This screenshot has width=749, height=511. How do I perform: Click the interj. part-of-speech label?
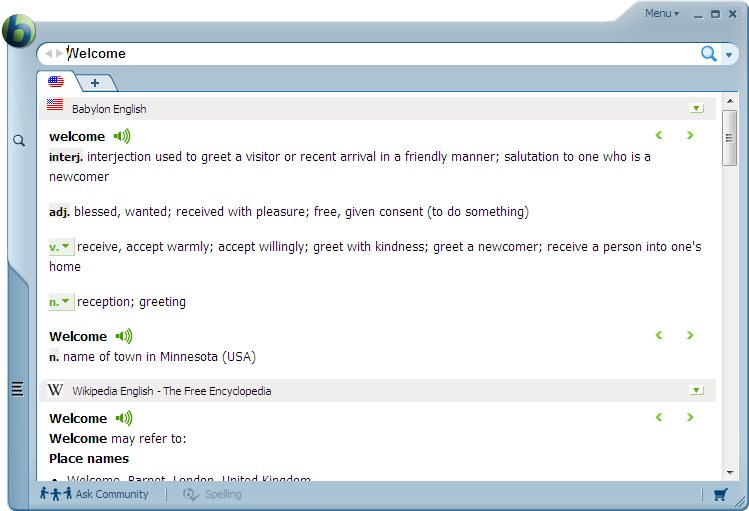[66, 157]
